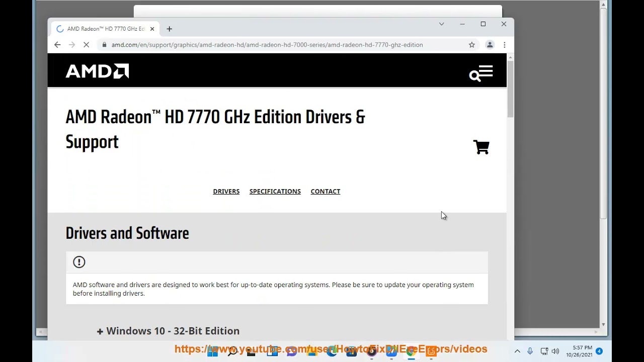Expand Windows 10 - 32-Bit Edition

[168, 331]
